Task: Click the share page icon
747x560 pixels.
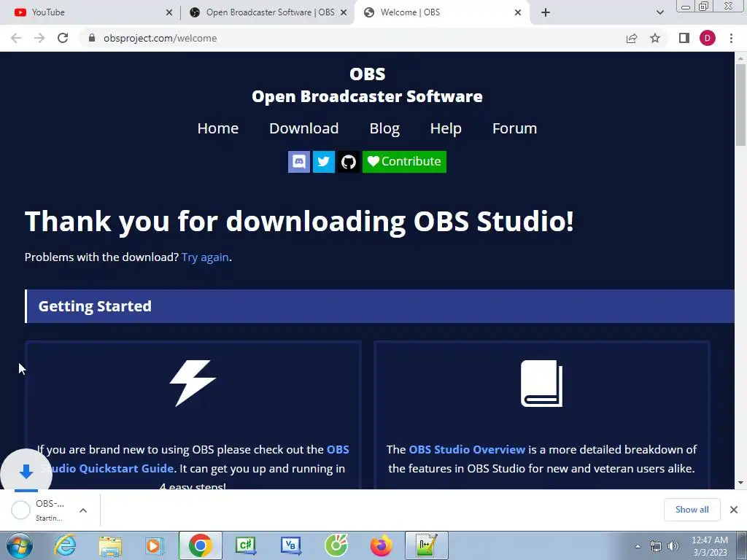Action: [632, 38]
